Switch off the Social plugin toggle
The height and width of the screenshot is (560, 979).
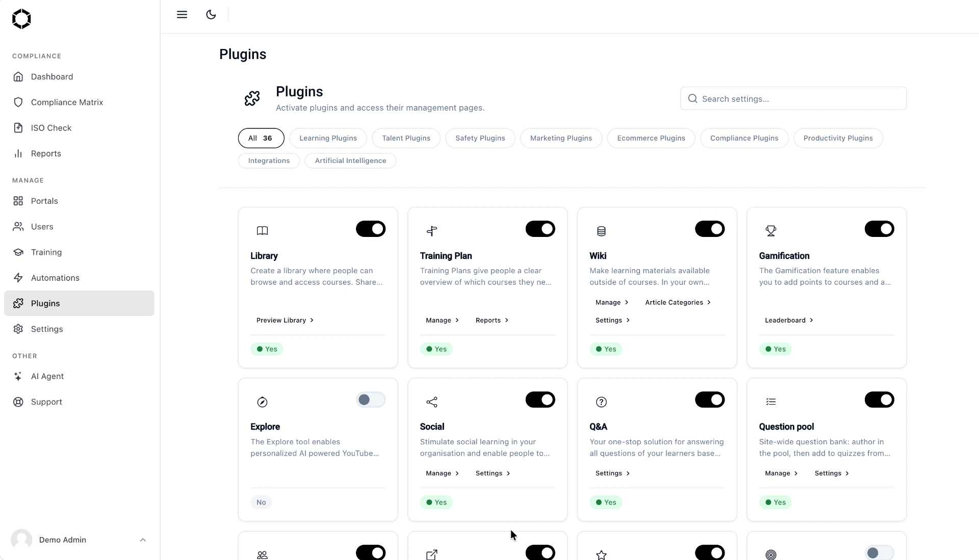pyautogui.click(x=540, y=399)
